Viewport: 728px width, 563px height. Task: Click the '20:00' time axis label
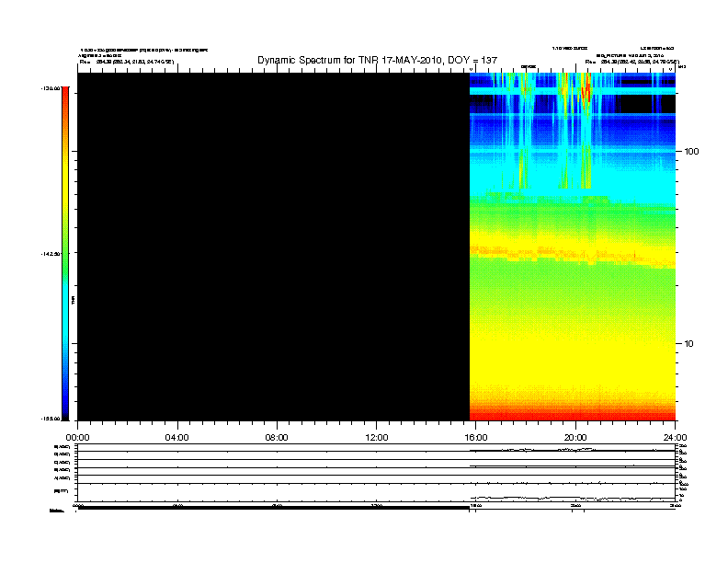[575, 438]
